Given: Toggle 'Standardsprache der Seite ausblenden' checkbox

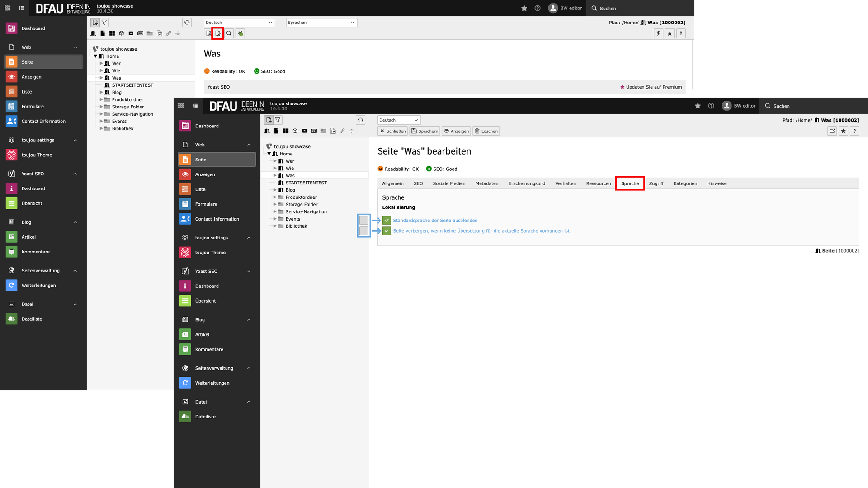Looking at the screenshot, I should point(387,221).
